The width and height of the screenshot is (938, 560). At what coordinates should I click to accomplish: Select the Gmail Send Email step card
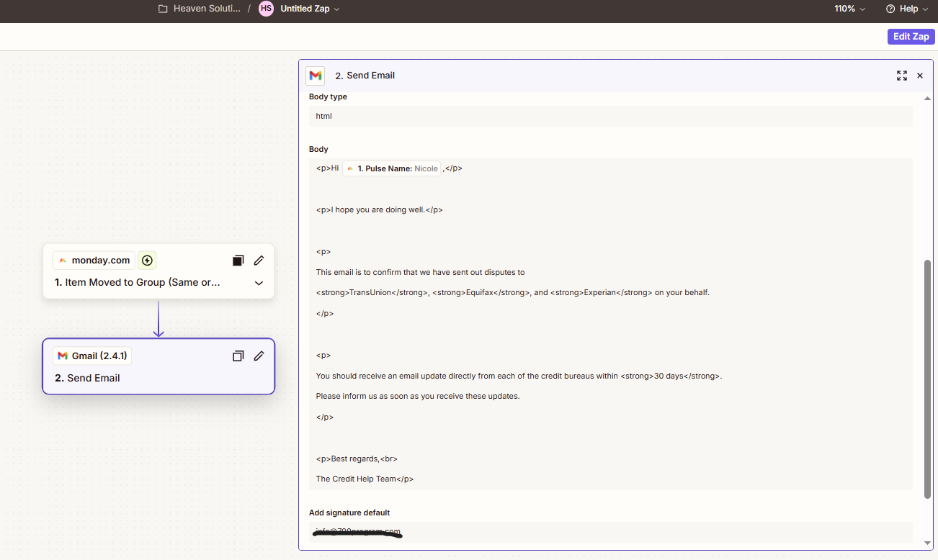(x=158, y=378)
